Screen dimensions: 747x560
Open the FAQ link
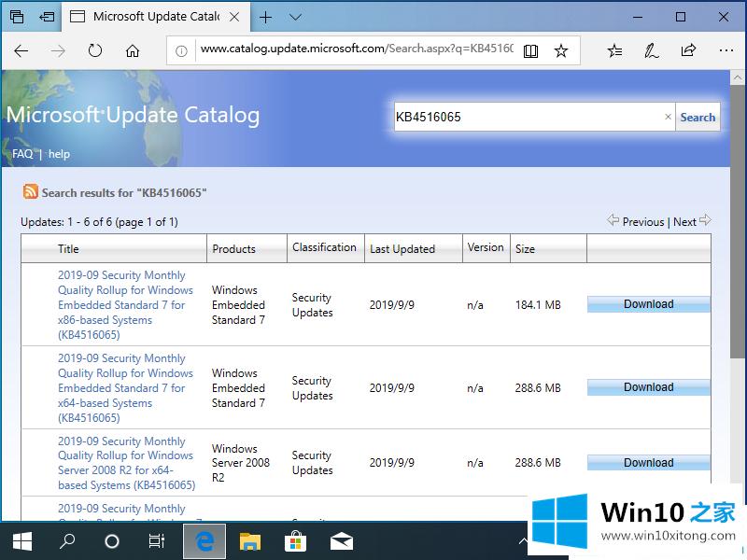(22, 154)
